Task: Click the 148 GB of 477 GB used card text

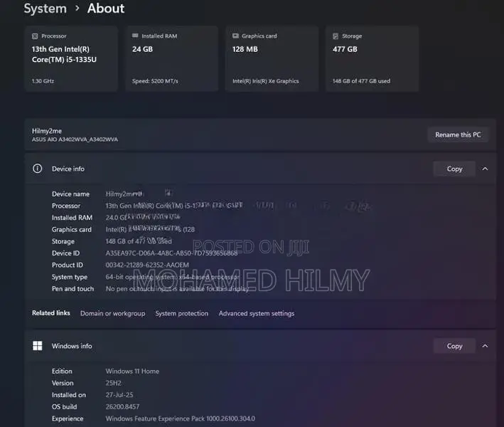Action: [x=361, y=81]
